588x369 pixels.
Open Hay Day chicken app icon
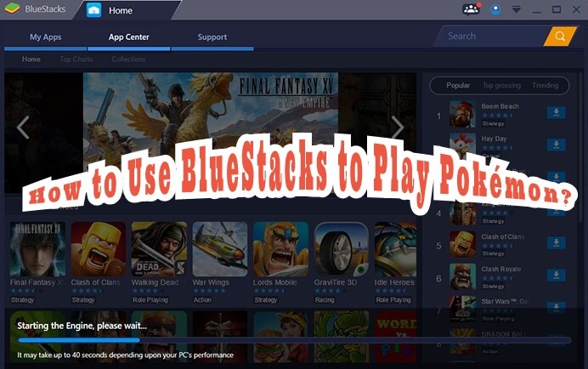point(462,146)
